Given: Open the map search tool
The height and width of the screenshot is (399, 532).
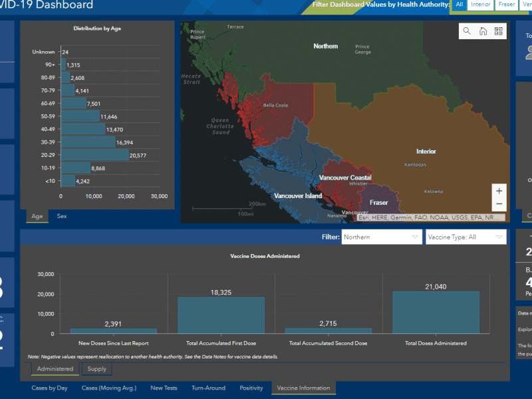Looking at the screenshot, I should pos(467,31).
